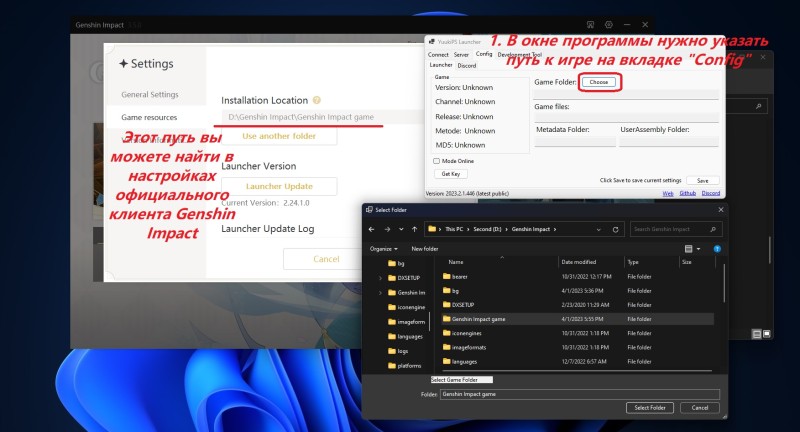Click the Select Folder button
800x432 pixels.
coord(648,408)
